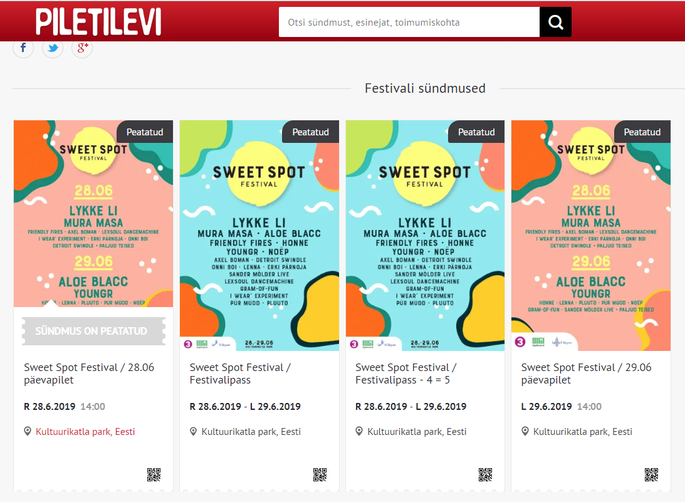Click Peatatud badge on 28.06 päevapilet card
685x502 pixels.
(x=145, y=132)
